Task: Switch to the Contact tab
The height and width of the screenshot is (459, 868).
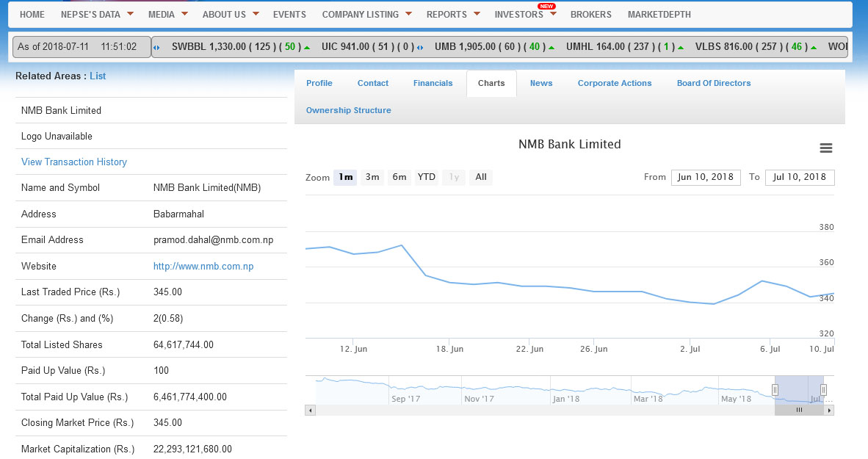Action: pyautogui.click(x=373, y=83)
